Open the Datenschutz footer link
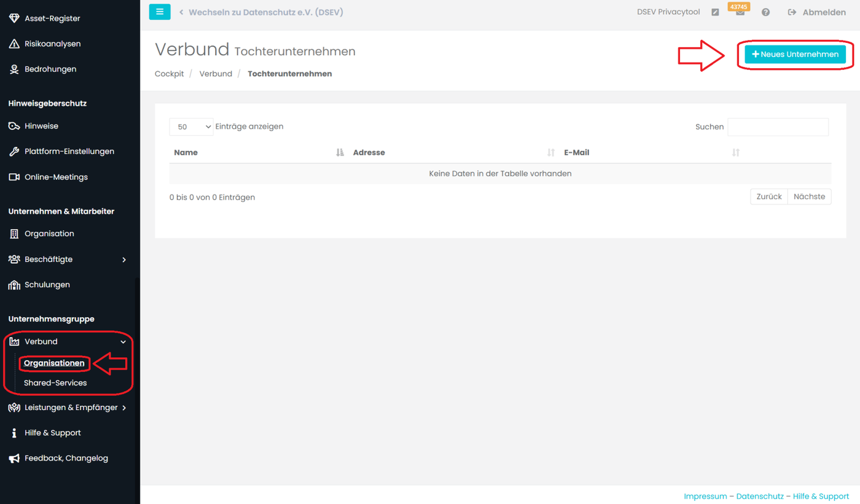The image size is (860, 504). click(x=760, y=496)
